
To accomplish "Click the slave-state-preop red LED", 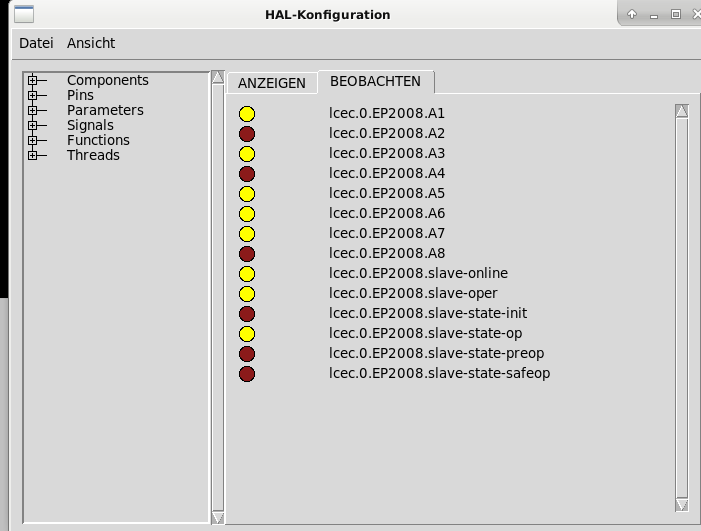I will 247,354.
